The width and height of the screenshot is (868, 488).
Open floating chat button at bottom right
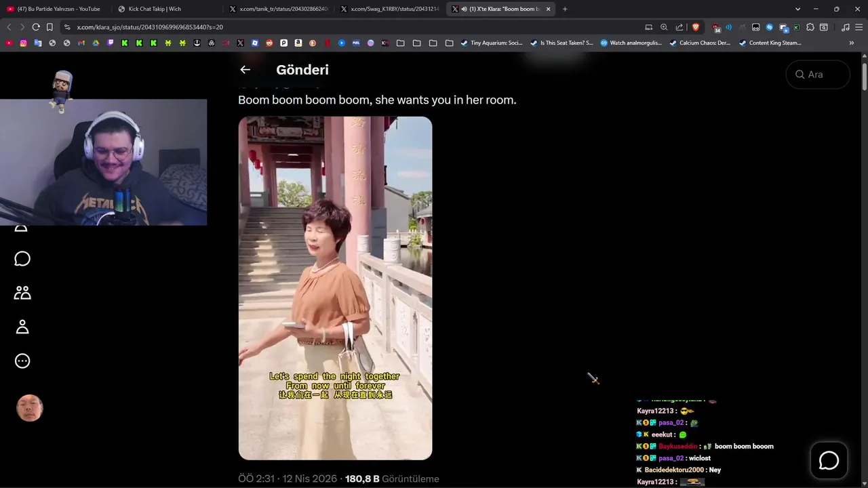pyautogui.click(x=829, y=460)
